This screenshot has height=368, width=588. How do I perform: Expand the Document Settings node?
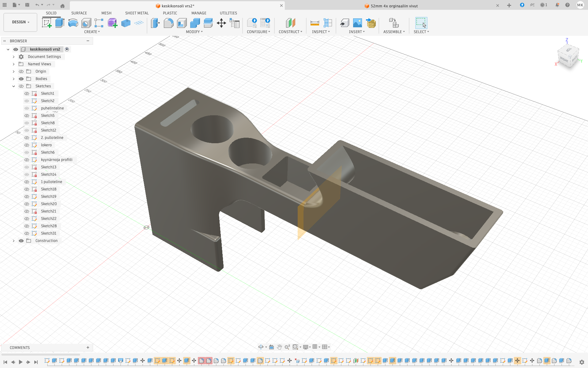tap(13, 57)
